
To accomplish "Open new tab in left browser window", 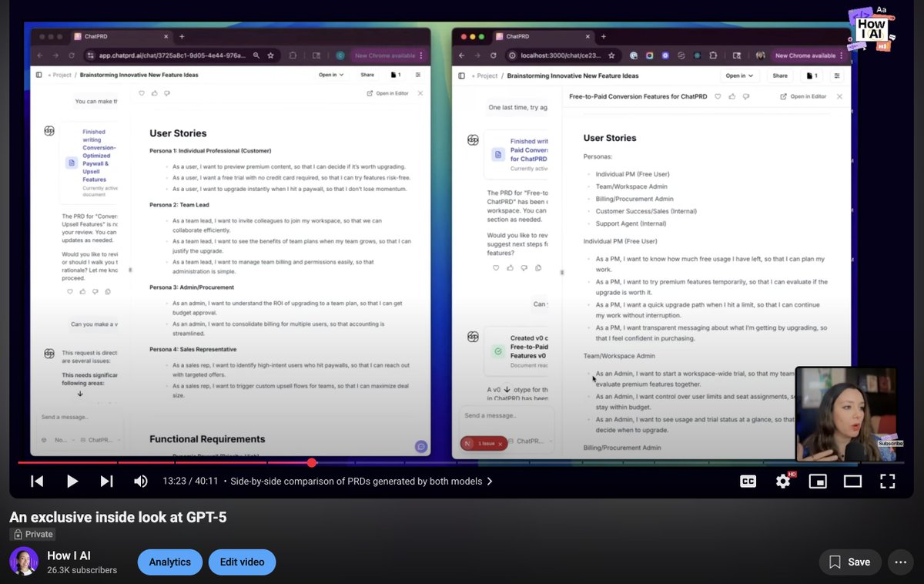I will 182,36.
